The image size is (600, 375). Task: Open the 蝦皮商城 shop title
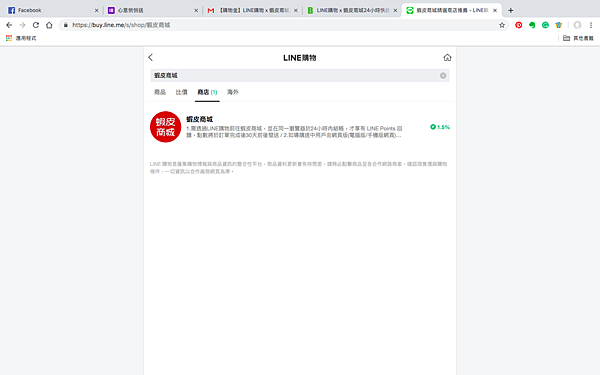(199, 119)
